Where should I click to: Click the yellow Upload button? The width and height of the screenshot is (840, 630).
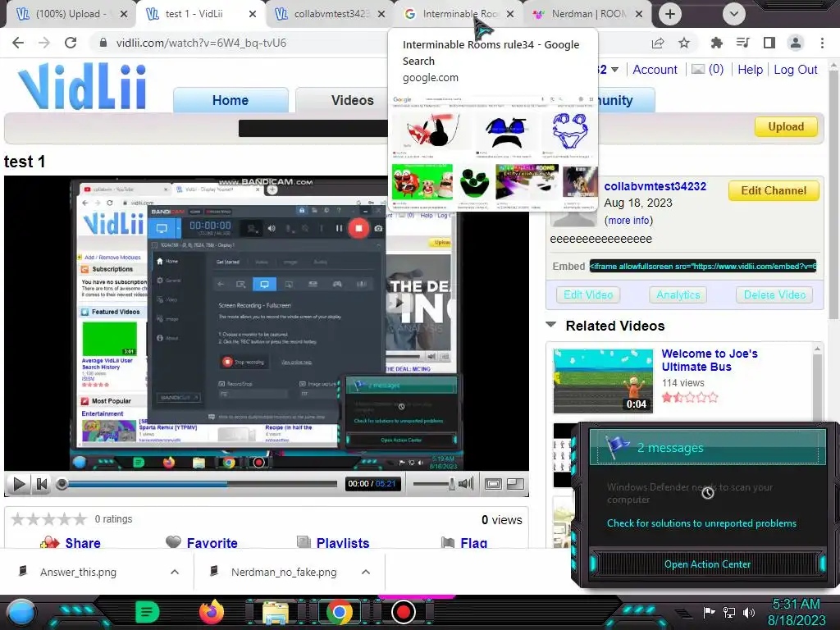coord(786,126)
